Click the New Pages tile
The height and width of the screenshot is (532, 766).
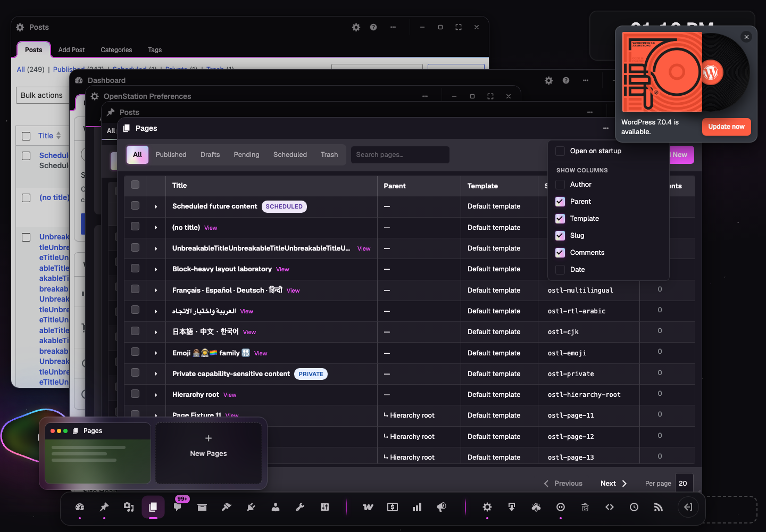pos(209,453)
